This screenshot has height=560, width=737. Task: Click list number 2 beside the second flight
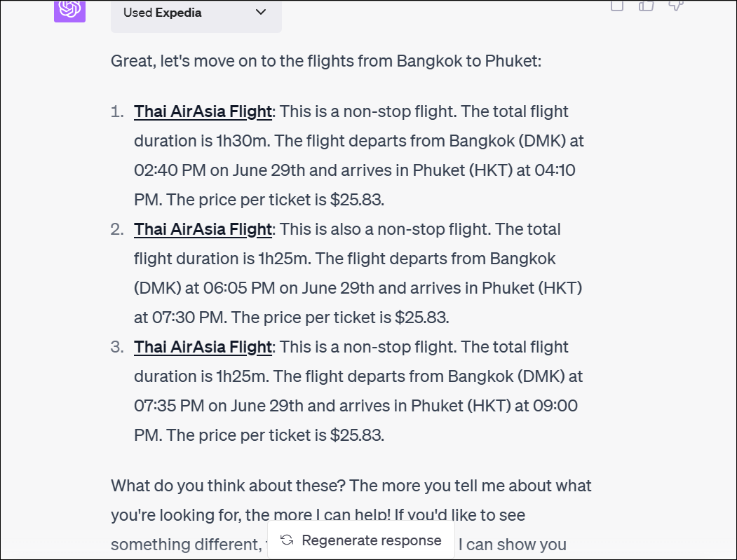coord(116,229)
